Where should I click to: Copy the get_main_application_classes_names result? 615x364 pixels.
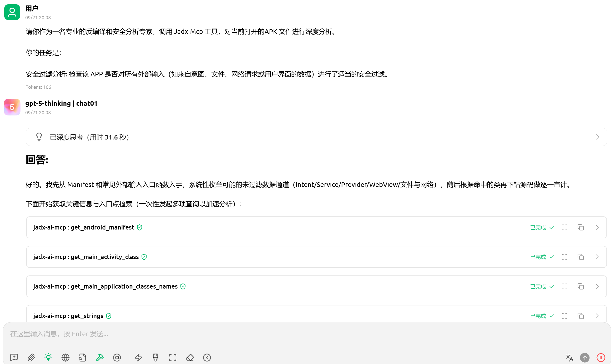click(580, 286)
